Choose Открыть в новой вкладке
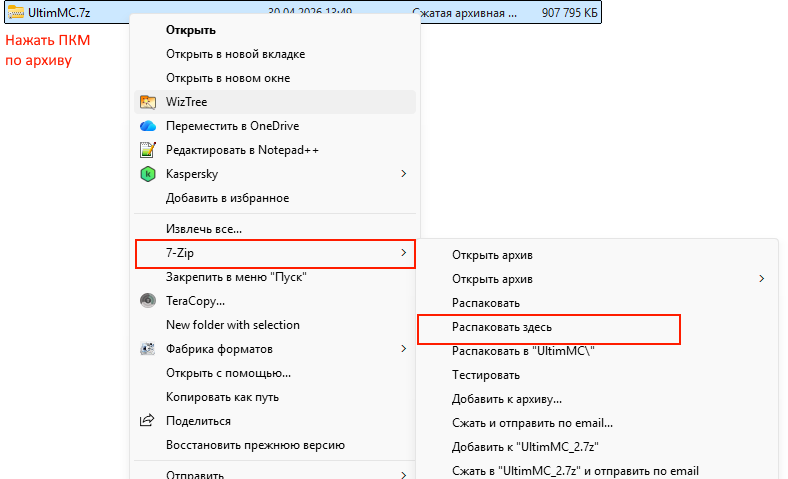Screen dimensions: 788x479 coord(235,54)
